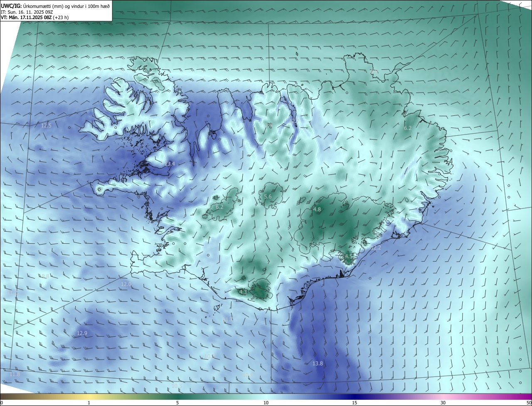Click the 12.2 value label on the southeast coast
The image size is (532, 406).
376,248
